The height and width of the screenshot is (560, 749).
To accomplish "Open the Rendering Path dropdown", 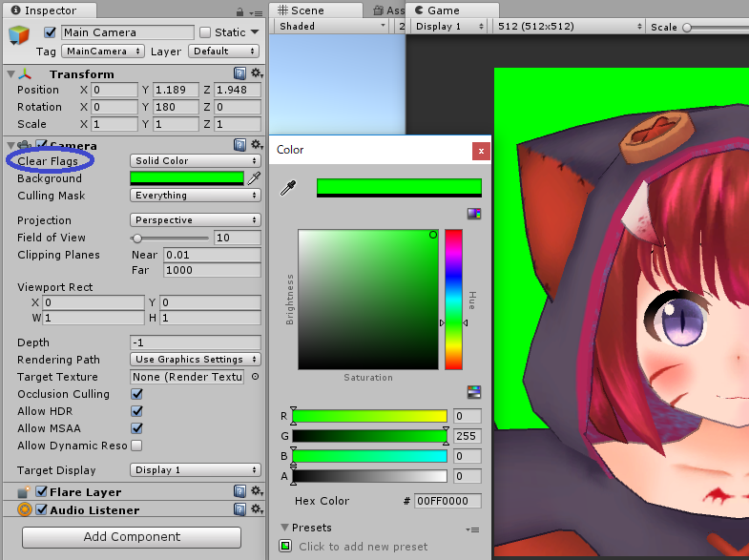I will (196, 359).
